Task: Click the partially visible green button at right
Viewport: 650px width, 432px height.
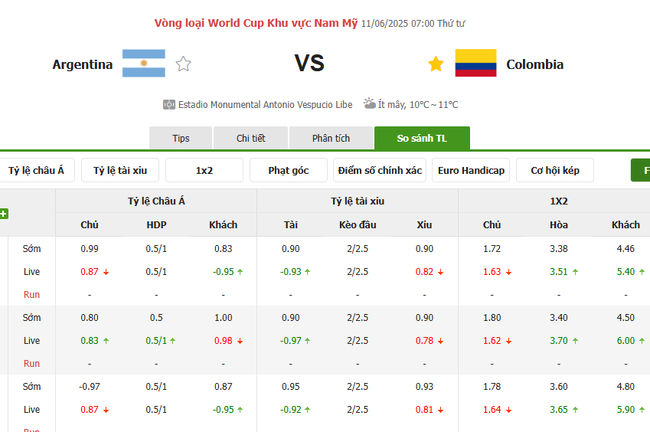Action: click(640, 171)
